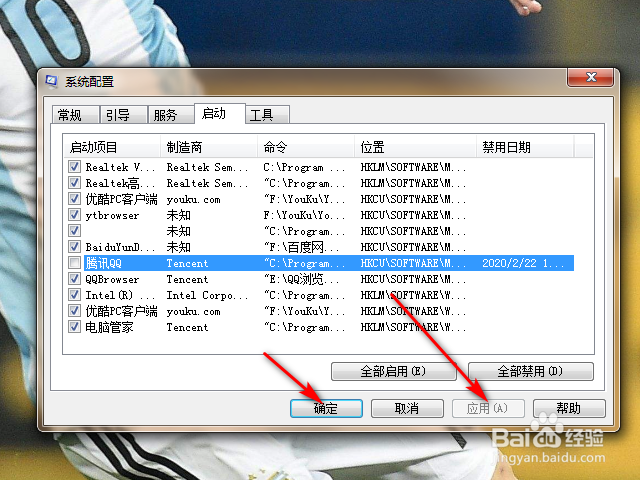The image size is (640, 480).
Task: Click the 全部启用(E) button
Action: click(393, 371)
